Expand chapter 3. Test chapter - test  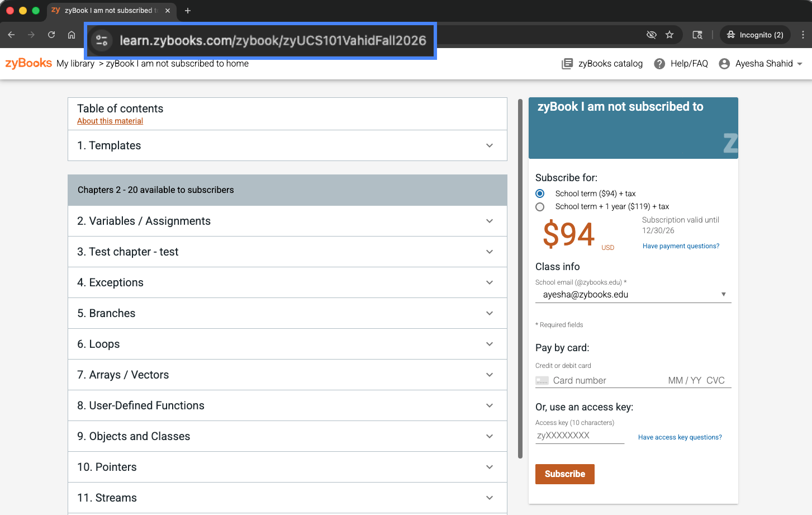[287, 252]
